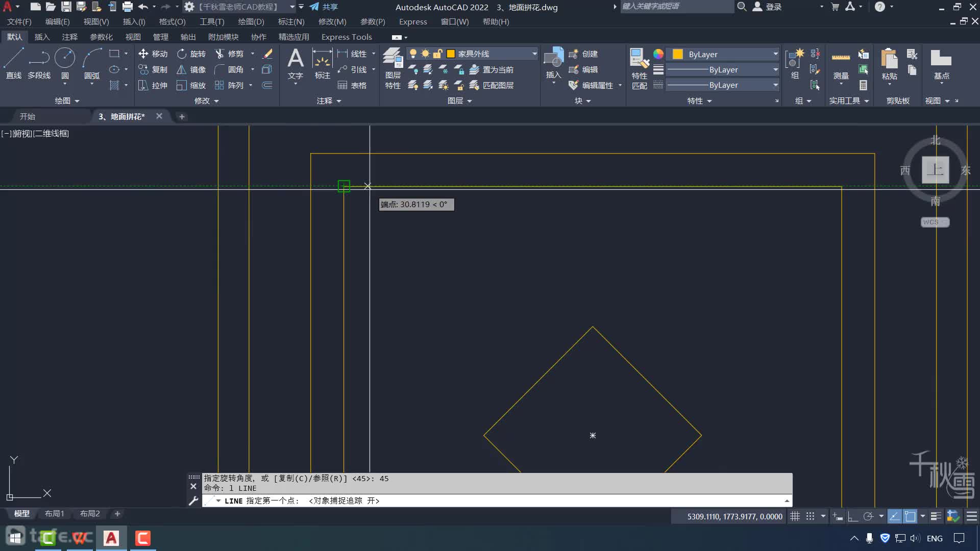Open the 修改(M) menu
This screenshot has width=980, height=551.
tap(332, 22)
